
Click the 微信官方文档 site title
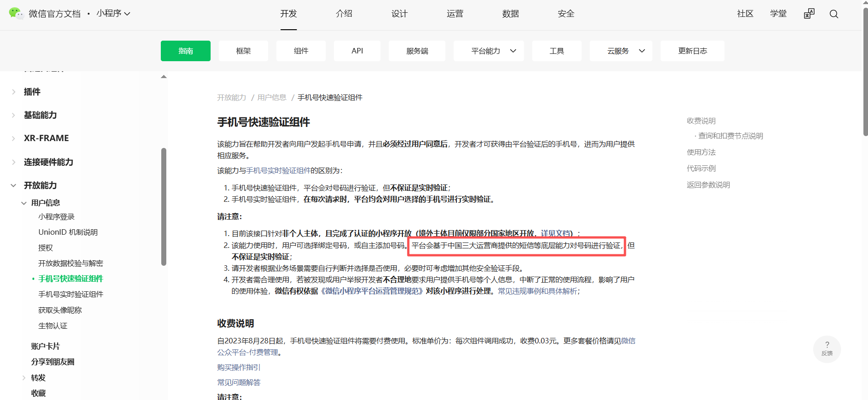pos(54,14)
